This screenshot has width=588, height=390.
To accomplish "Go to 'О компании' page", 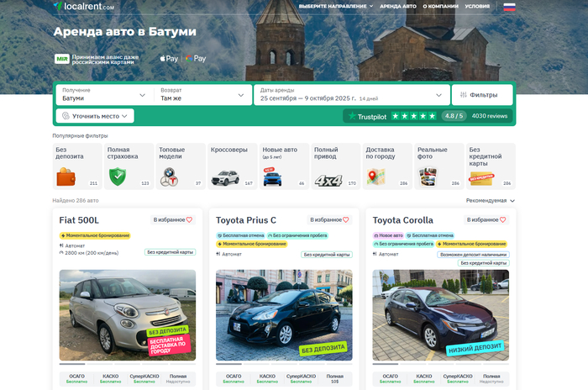I will [x=440, y=7].
